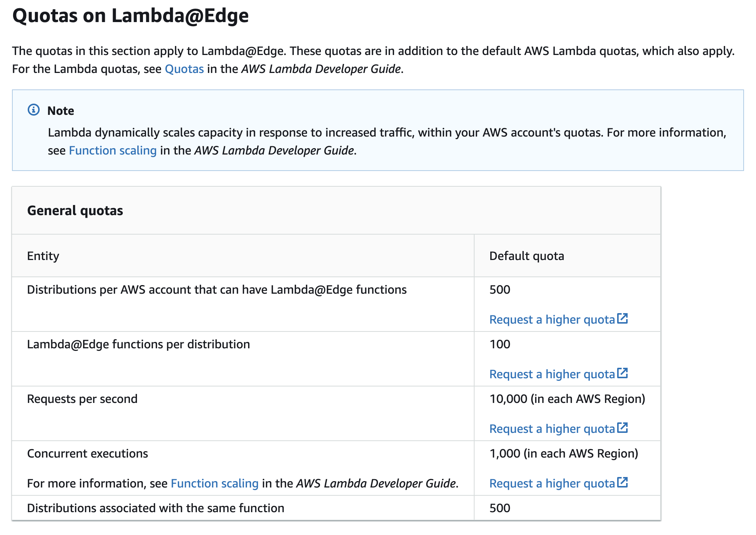Click the Default quota column header

(x=527, y=256)
